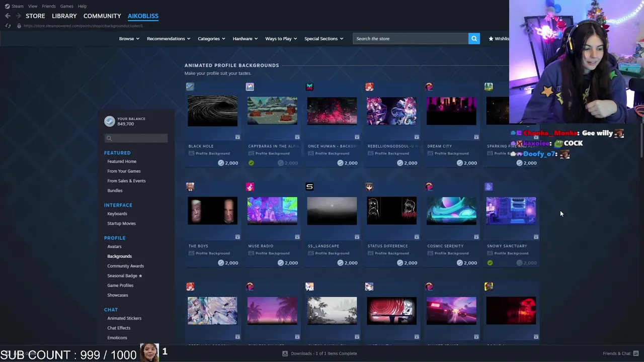This screenshot has height=362, width=644.
Task: Click preview icon under Muse Radio thumbnail
Action: coord(297,237)
